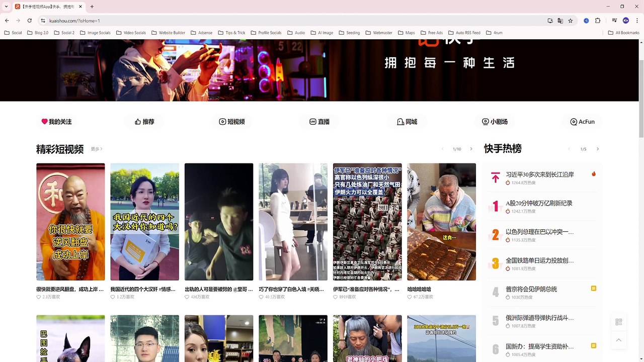Open the Adsense bookmark folder
The image size is (644, 362).
(201, 33)
